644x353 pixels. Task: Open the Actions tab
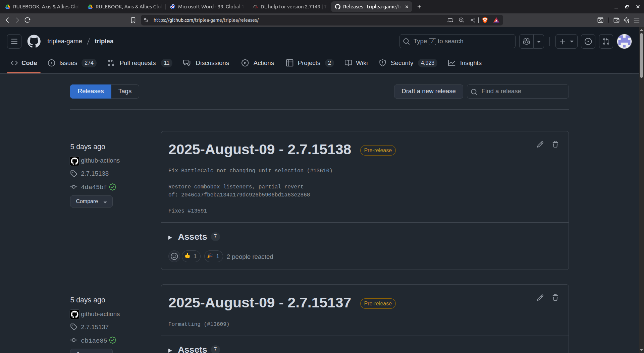tap(258, 63)
